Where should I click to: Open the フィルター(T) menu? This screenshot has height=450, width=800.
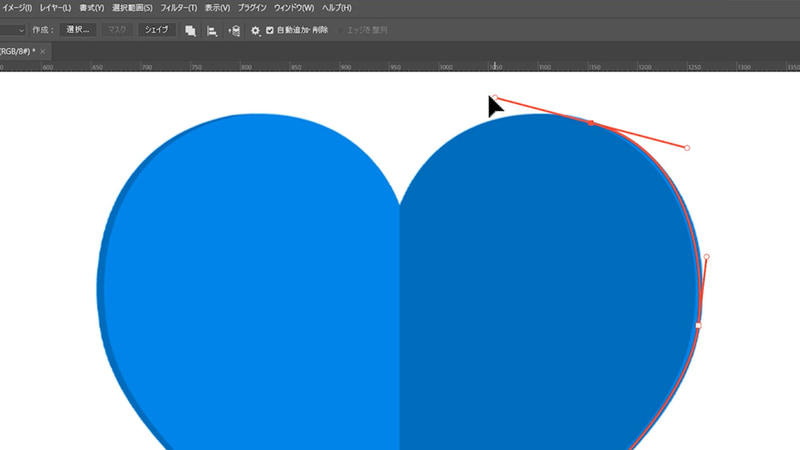178,8
